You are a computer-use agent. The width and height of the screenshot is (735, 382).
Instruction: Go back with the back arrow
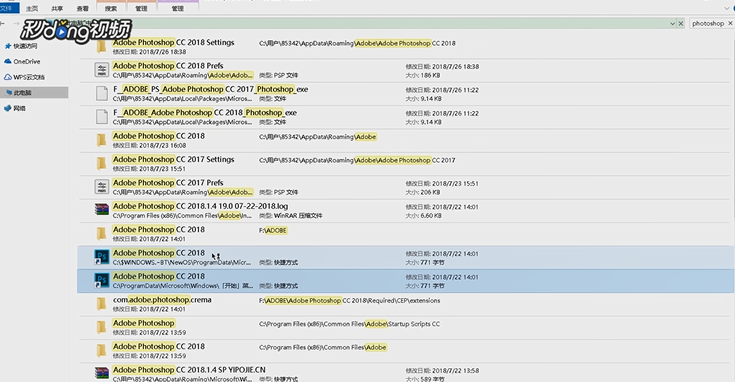click(3, 23)
